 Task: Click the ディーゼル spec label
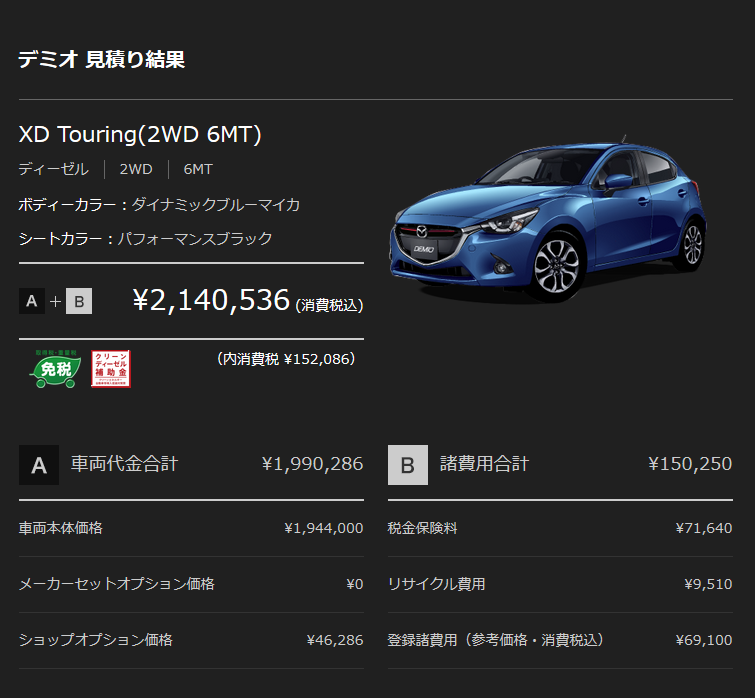[x=53, y=169]
